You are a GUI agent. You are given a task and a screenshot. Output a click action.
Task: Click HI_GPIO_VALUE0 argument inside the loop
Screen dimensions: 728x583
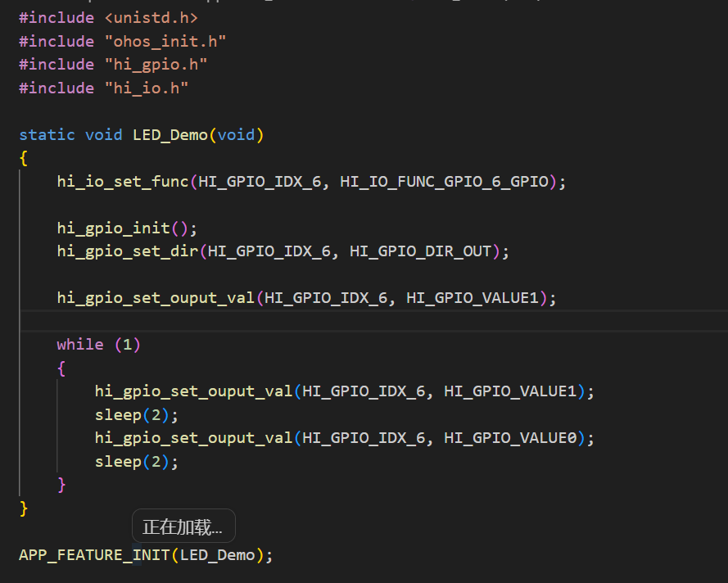coord(510,438)
